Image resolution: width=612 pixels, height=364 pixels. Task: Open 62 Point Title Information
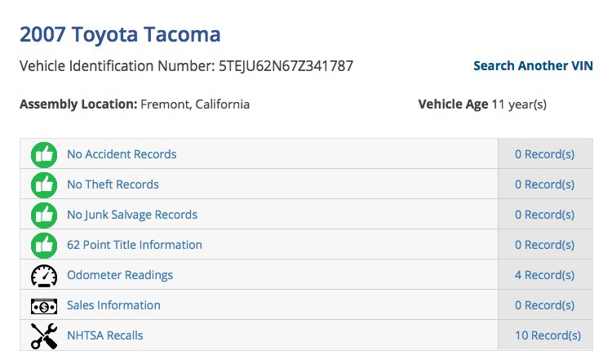(x=135, y=245)
